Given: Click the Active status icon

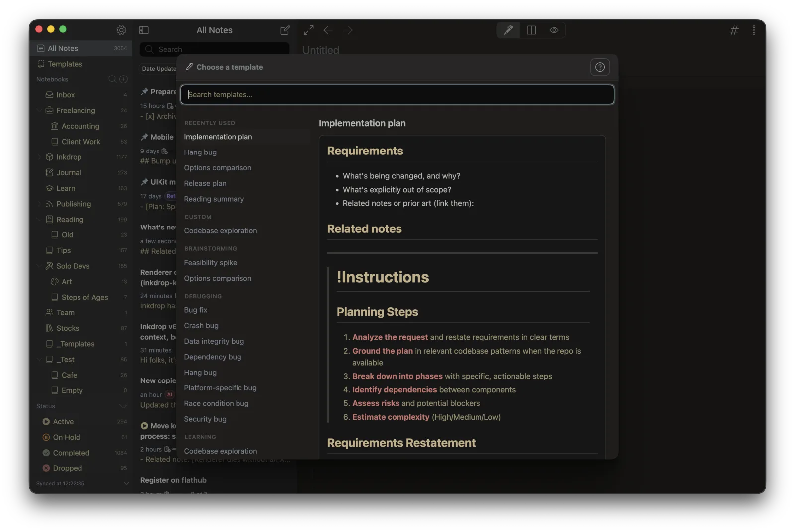Looking at the screenshot, I should click(x=46, y=422).
